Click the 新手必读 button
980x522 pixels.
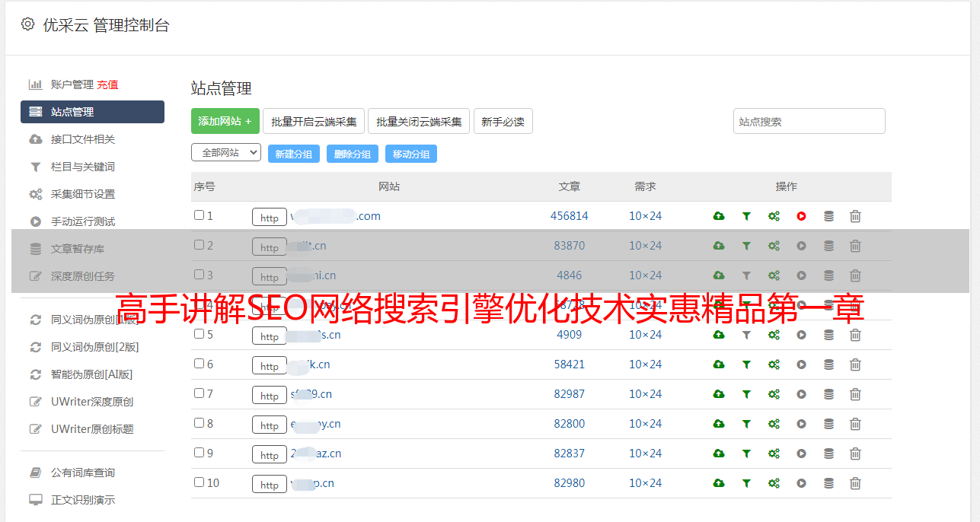point(503,121)
